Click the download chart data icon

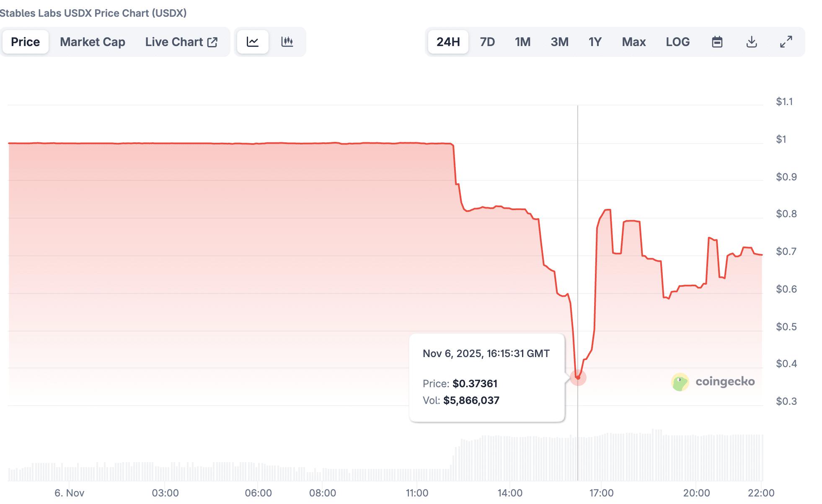click(x=752, y=42)
